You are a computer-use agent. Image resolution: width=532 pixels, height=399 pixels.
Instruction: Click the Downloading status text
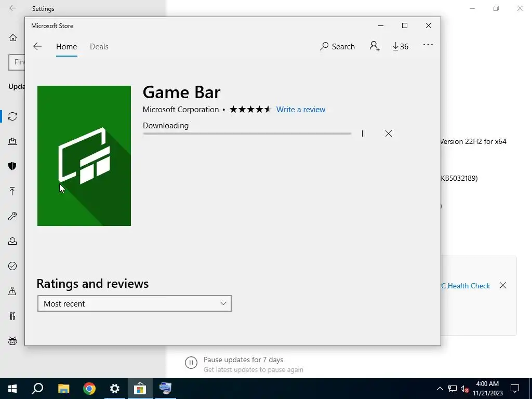tap(166, 126)
